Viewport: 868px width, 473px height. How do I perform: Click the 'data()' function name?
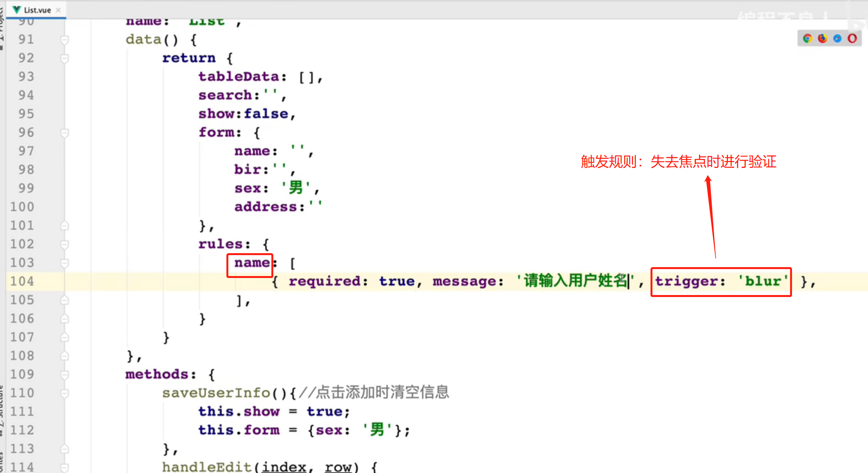click(x=152, y=39)
